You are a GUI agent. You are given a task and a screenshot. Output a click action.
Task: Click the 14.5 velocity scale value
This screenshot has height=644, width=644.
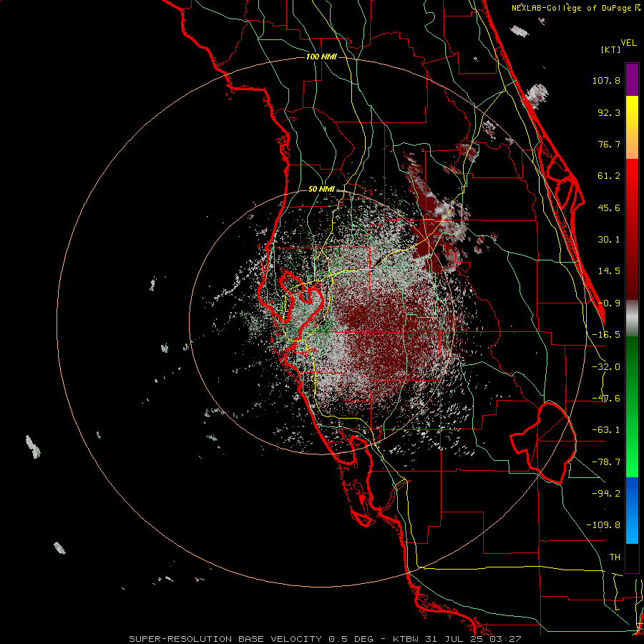tap(609, 271)
